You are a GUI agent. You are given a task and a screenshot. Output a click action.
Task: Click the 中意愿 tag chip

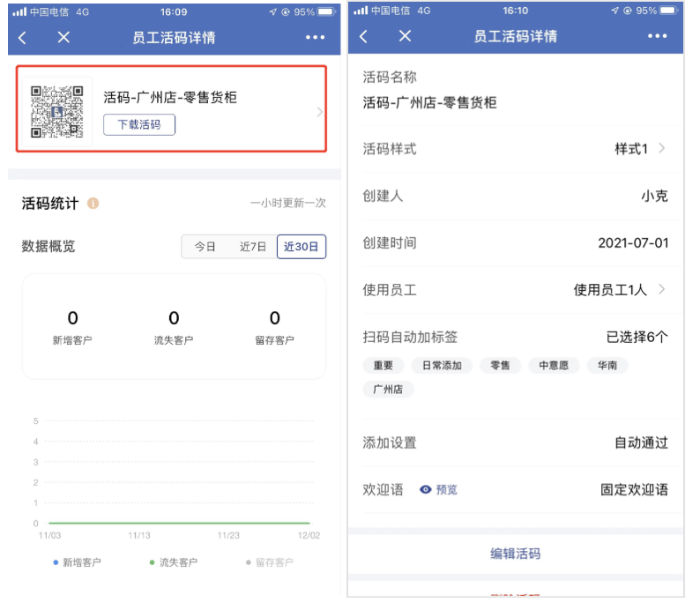click(554, 366)
